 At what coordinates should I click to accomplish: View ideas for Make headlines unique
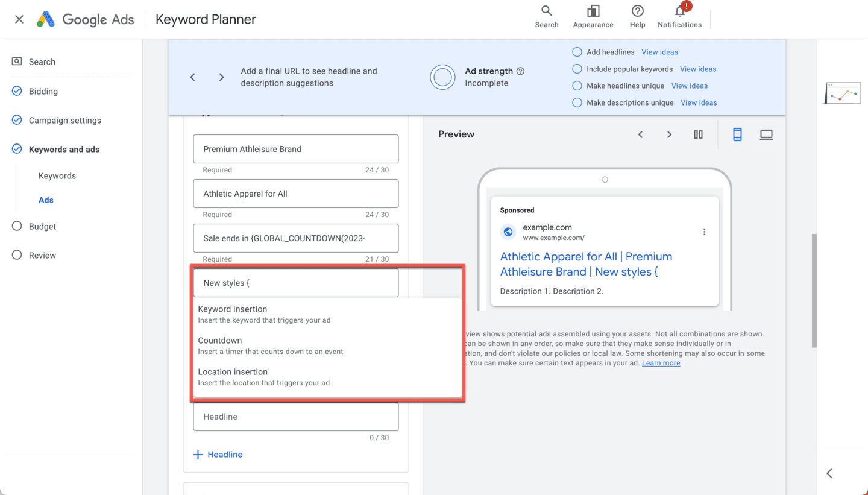[x=690, y=86]
